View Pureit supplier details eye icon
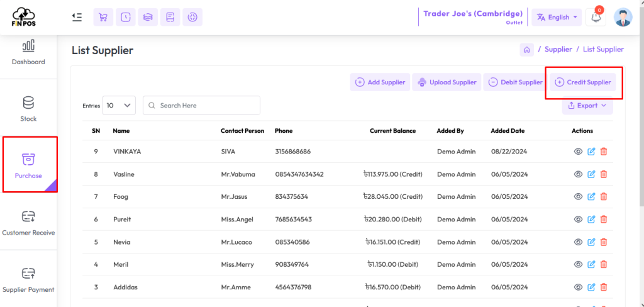 [579, 220]
